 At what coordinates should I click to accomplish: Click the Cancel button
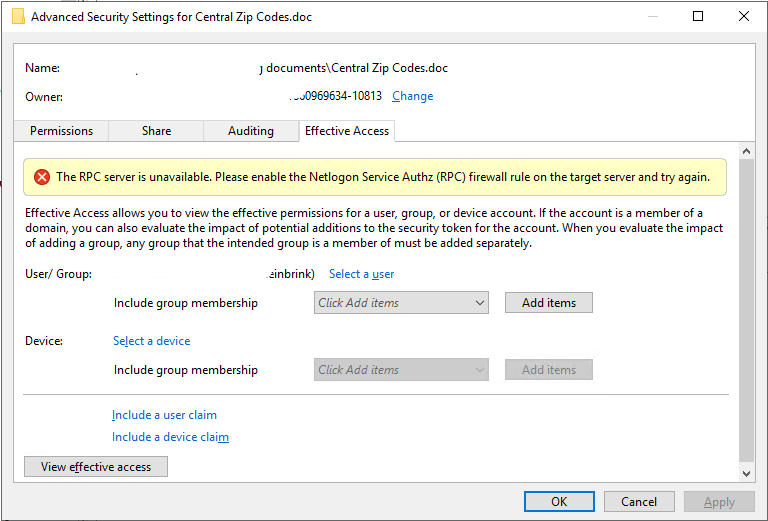639,501
